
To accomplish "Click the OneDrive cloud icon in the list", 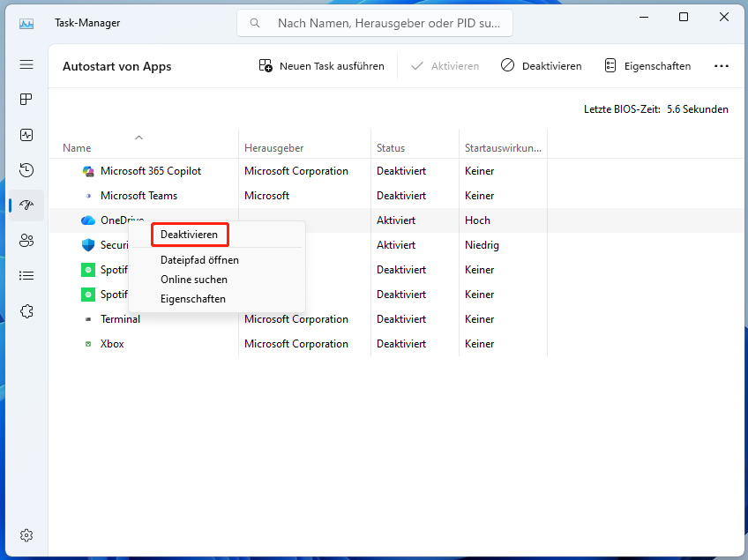I will [x=87, y=220].
